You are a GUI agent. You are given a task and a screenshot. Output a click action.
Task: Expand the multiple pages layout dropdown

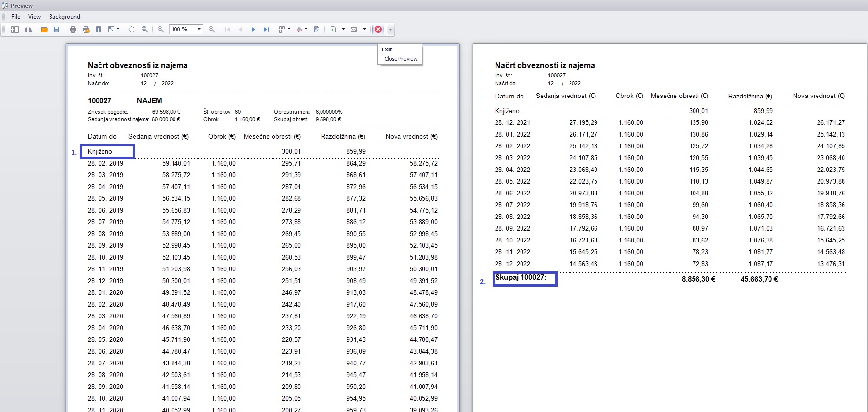(x=289, y=30)
